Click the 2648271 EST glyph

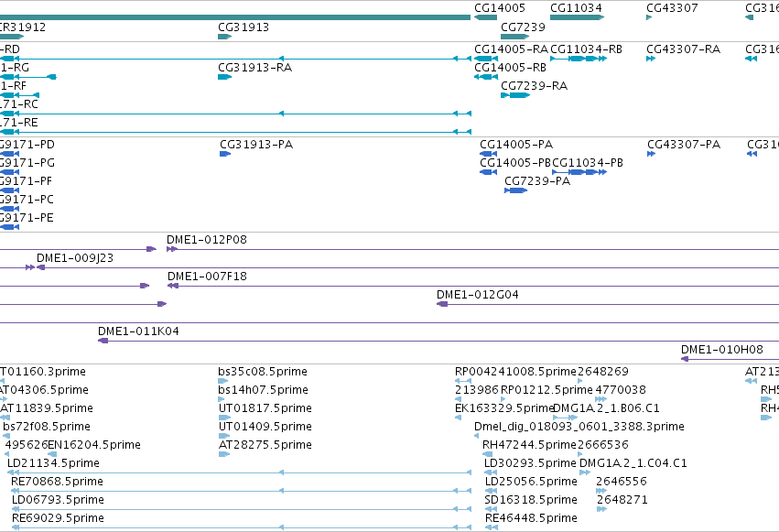click(x=601, y=509)
